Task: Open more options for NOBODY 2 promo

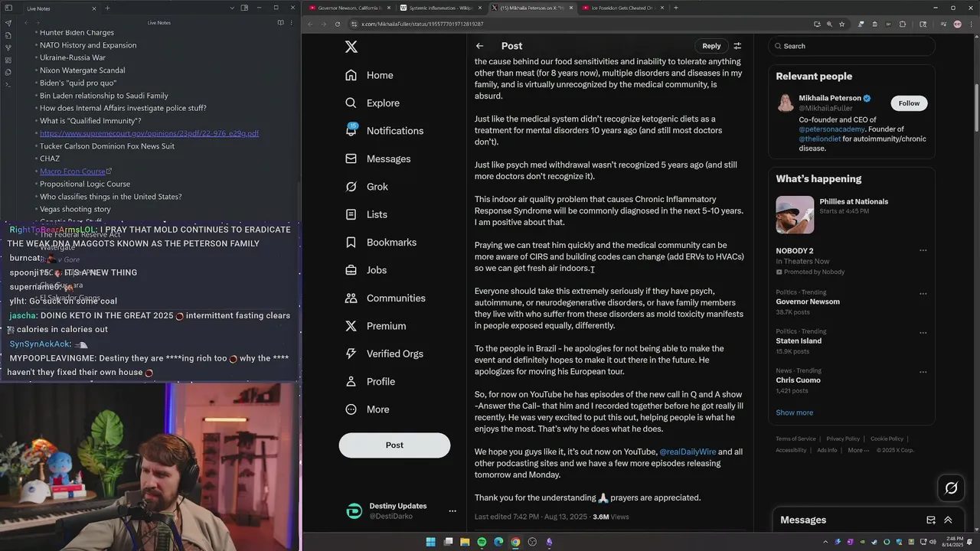Action: (923, 250)
